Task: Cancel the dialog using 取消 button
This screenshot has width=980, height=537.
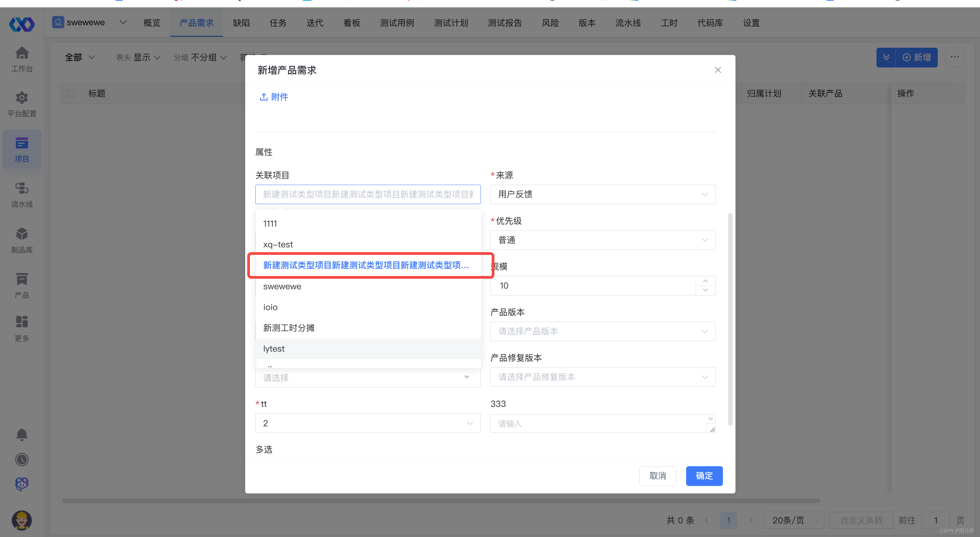Action: [x=658, y=476]
